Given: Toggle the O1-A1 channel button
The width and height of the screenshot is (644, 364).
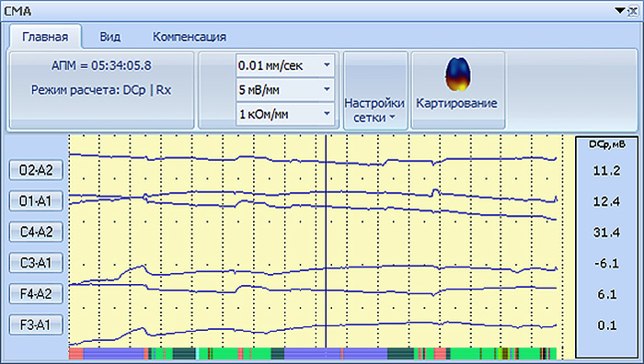Looking at the screenshot, I should 36,200.
